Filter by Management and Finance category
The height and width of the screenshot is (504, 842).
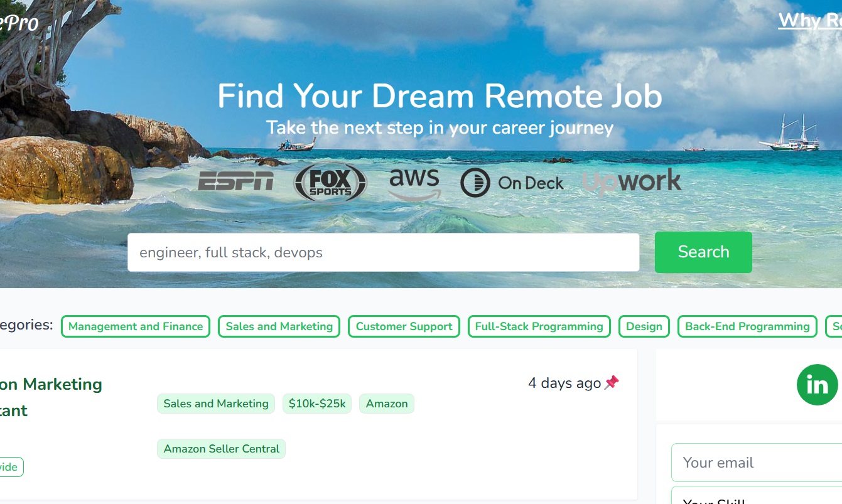[136, 326]
